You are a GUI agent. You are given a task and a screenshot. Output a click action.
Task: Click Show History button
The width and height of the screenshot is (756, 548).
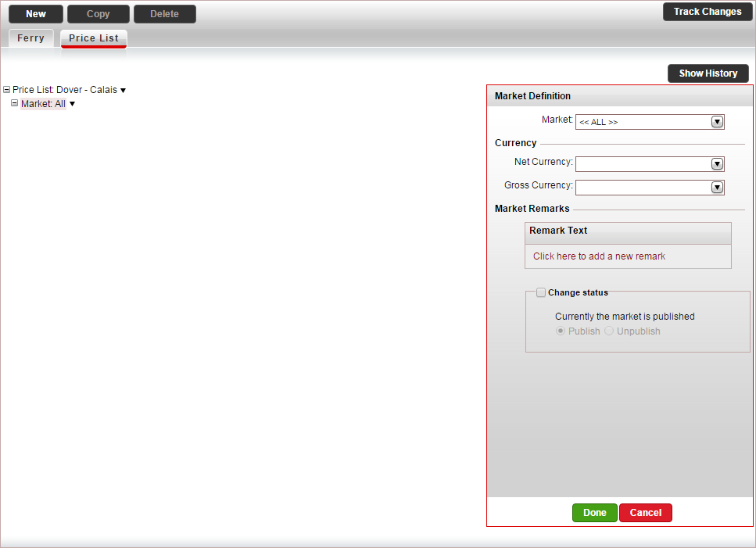pyautogui.click(x=708, y=73)
